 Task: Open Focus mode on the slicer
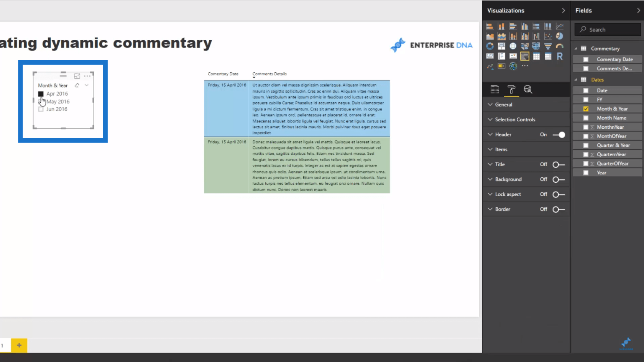coord(77,76)
